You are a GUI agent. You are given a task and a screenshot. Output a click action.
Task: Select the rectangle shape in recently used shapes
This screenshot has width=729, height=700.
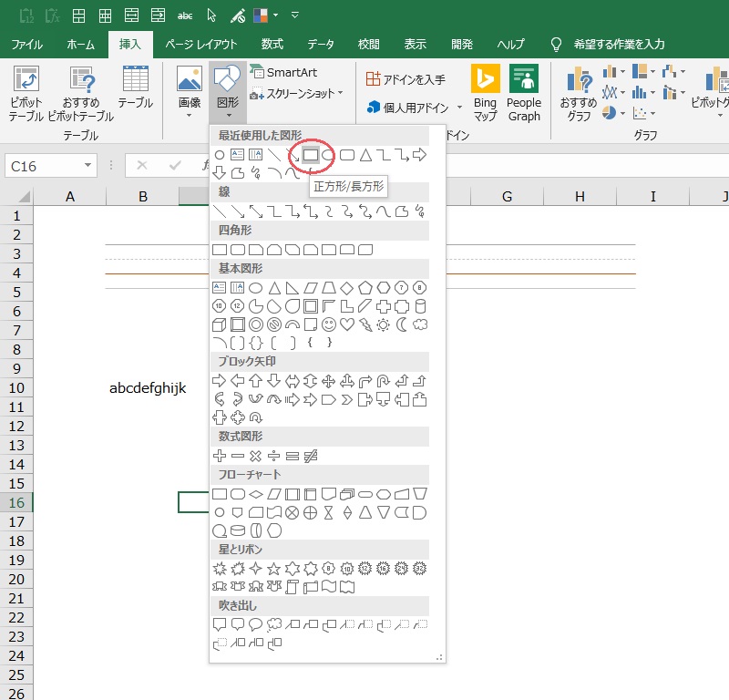[311, 155]
